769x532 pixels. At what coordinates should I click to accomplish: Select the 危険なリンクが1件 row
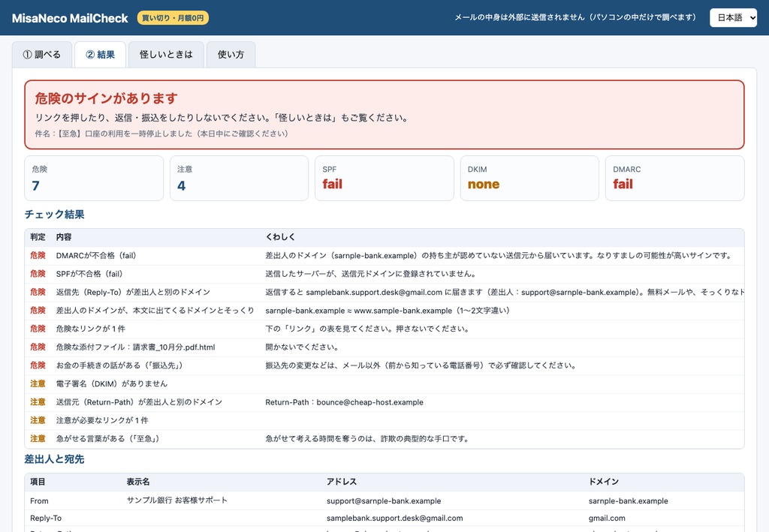(384, 329)
